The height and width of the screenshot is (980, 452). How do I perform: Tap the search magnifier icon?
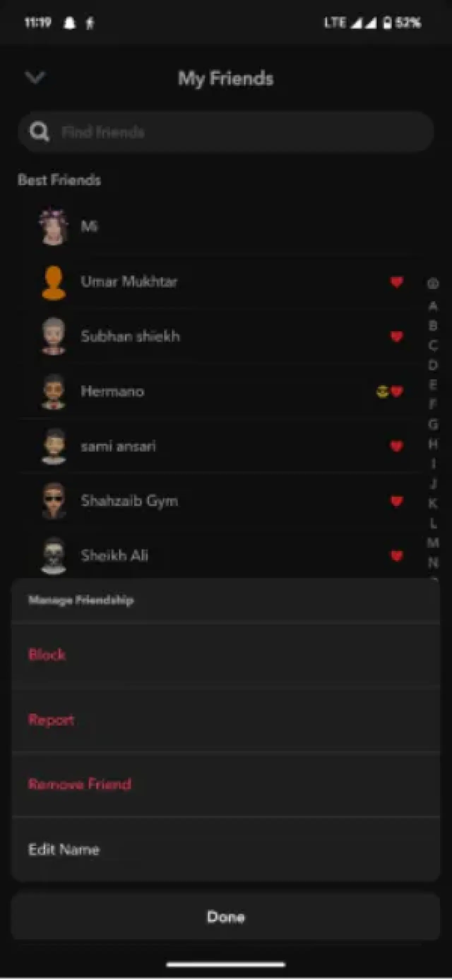point(39,132)
